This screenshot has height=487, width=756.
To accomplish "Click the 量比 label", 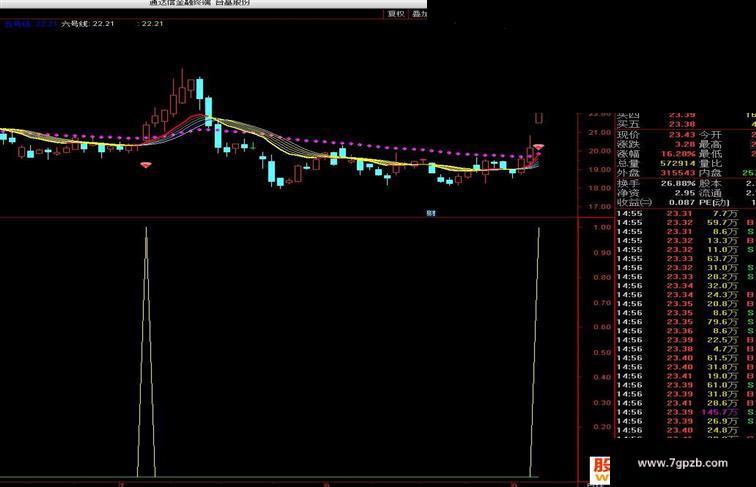I will [710, 163].
